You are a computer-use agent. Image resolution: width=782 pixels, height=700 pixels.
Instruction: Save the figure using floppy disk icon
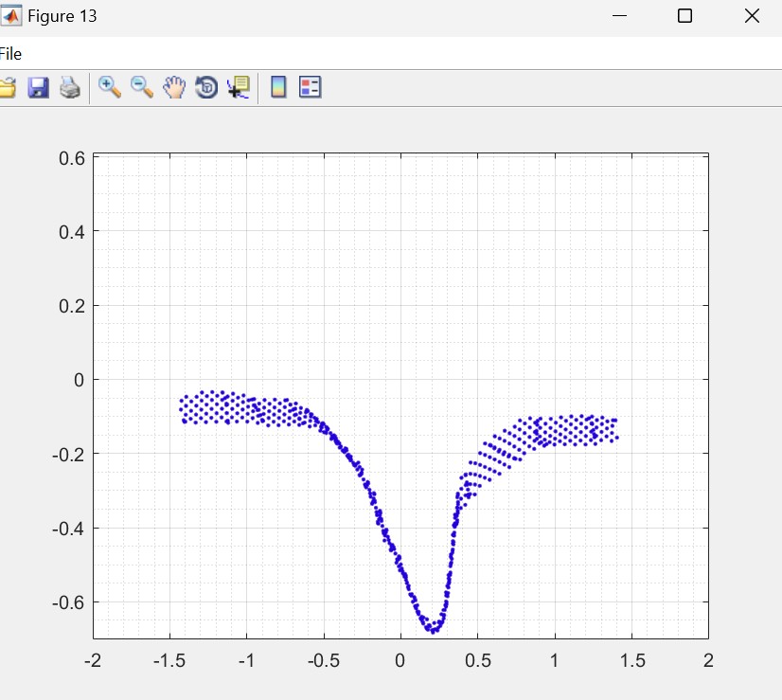click(38, 88)
